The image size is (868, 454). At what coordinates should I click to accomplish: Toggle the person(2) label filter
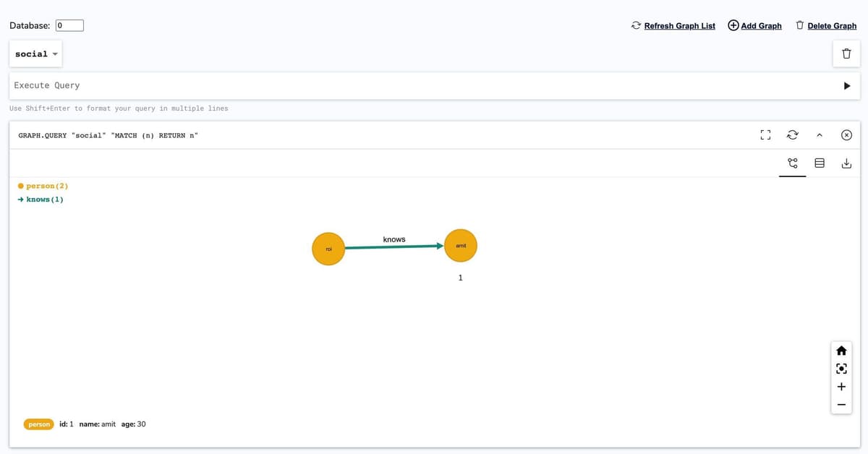(43, 186)
